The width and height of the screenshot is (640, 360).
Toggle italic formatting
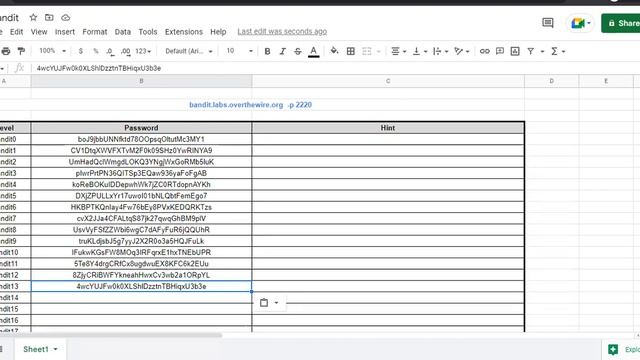[282, 51]
